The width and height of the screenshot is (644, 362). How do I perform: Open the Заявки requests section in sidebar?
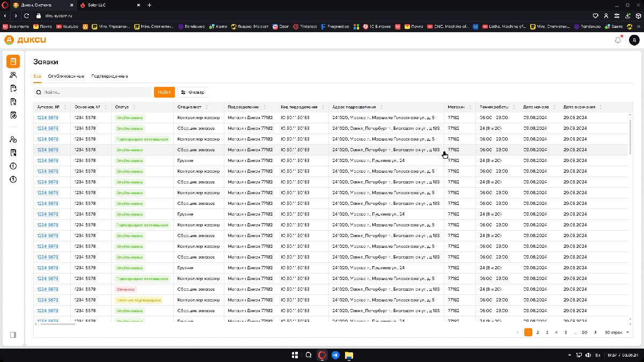click(13, 62)
